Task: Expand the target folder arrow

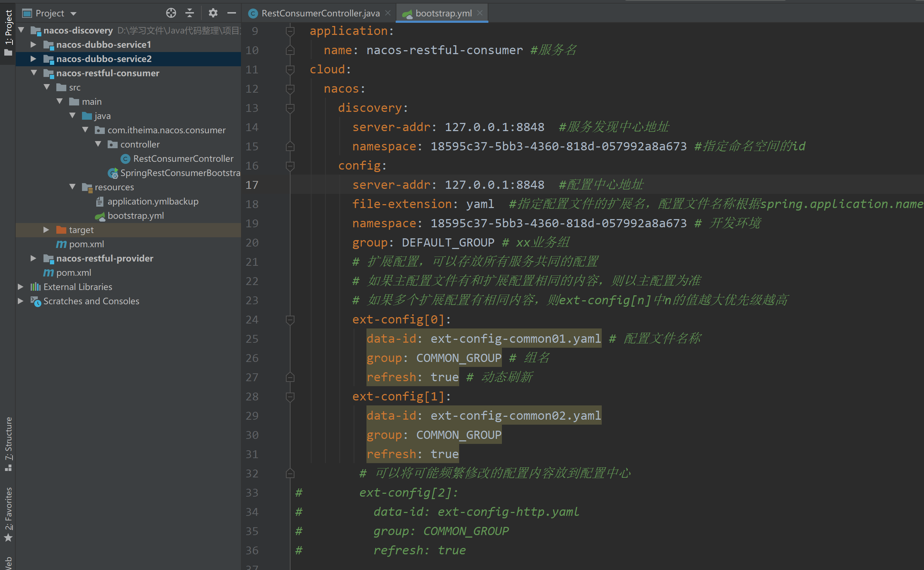Action: click(46, 229)
